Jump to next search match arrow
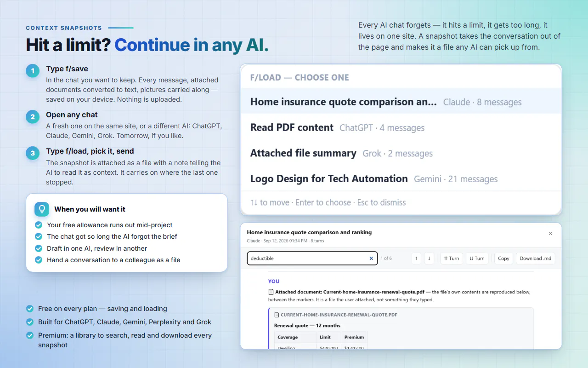Image resolution: width=588 pixels, height=368 pixels. [x=429, y=259]
